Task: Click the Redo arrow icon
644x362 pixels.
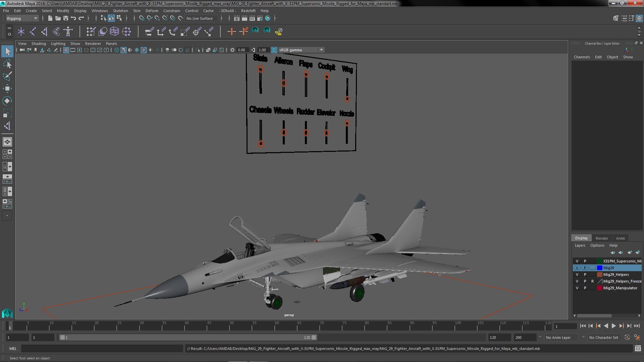Action: (81, 18)
